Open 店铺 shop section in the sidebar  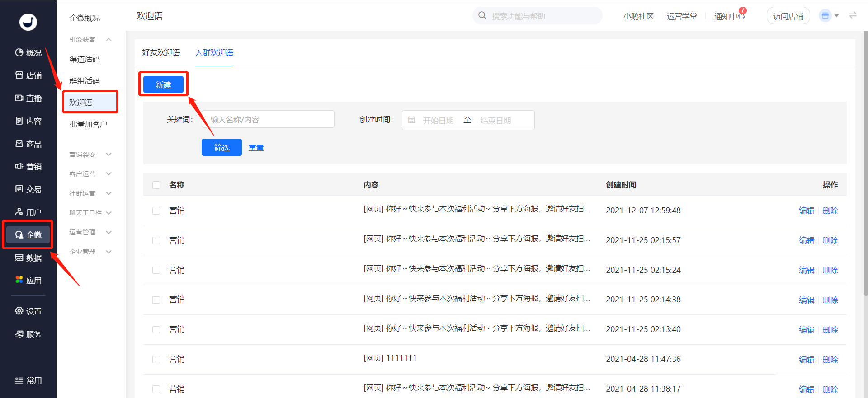[28, 75]
